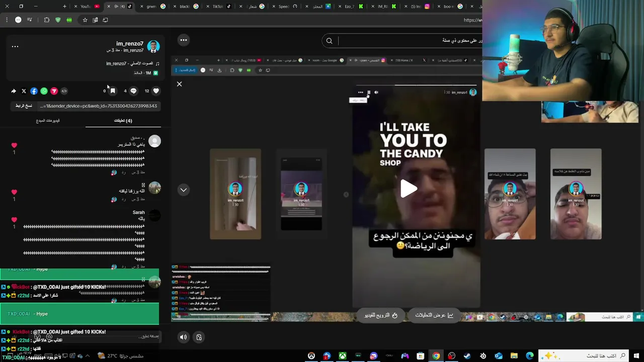
Task: Switch to the Ezo_7 Kick browser tab
Action: tap(352, 7)
